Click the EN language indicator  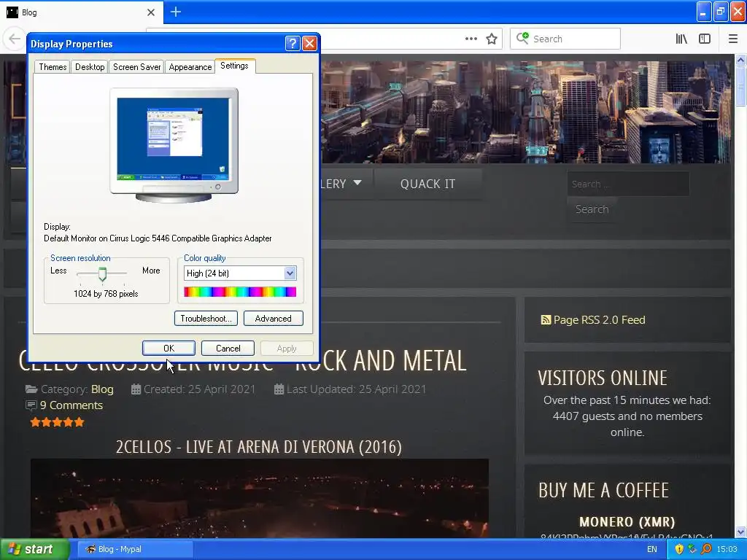[651, 549]
